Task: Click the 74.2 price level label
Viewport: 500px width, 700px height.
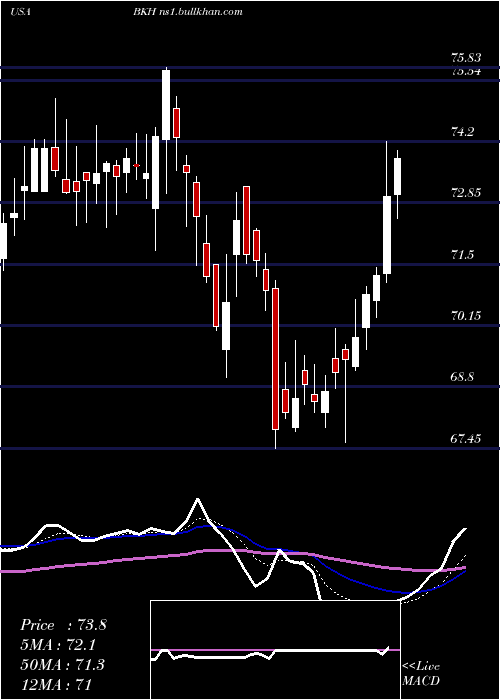Action: [x=462, y=132]
